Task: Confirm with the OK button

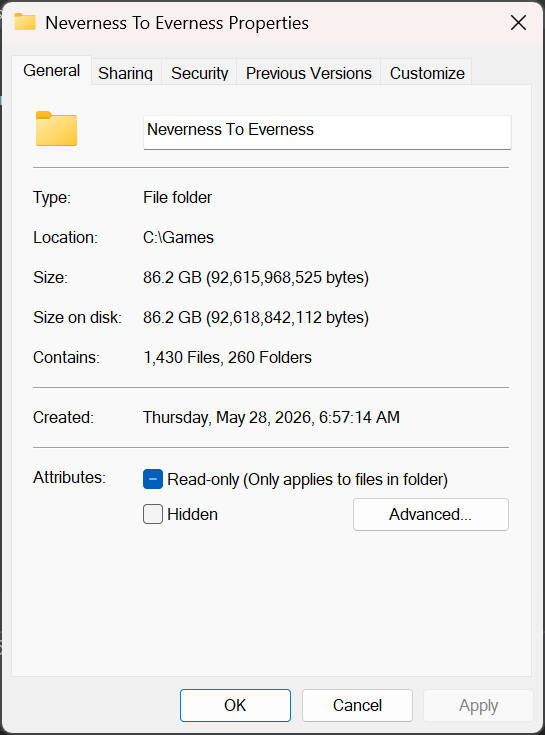Action: coord(235,705)
